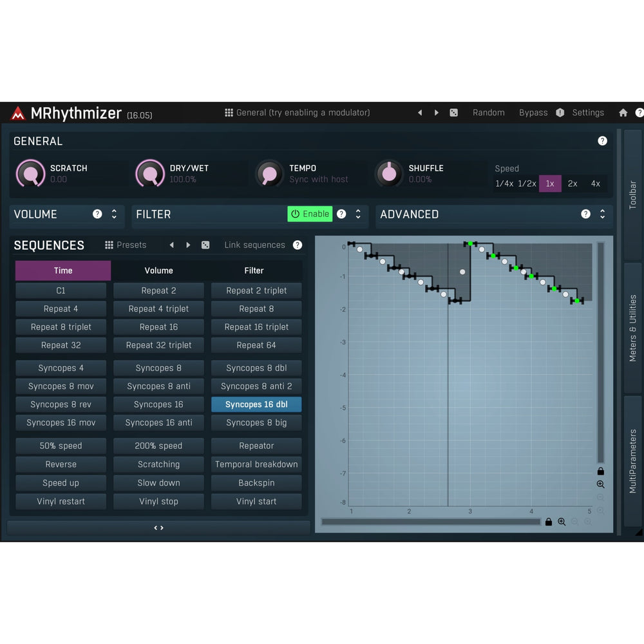Select the Vinyl stop sequence
Screen dimensions: 644x644
158,502
